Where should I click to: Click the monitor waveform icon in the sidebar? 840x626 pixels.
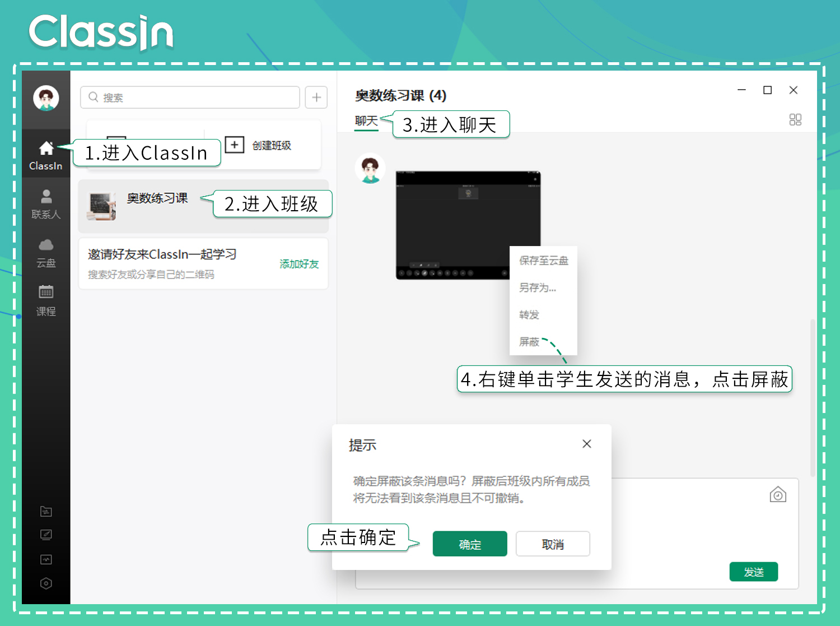[x=46, y=559]
